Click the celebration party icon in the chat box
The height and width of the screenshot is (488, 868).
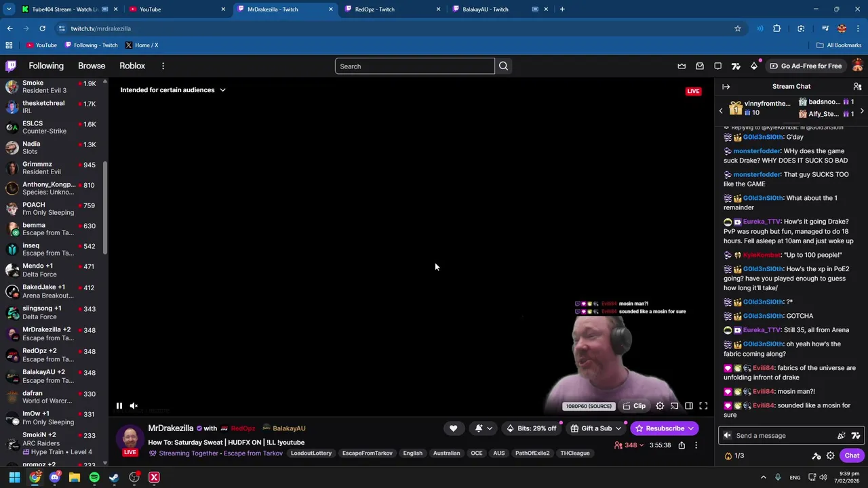coord(842,436)
